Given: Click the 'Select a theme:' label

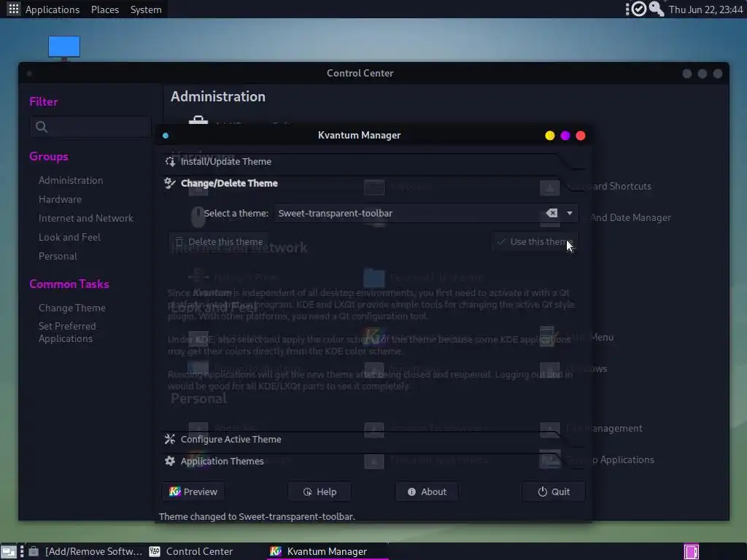Looking at the screenshot, I should pyautogui.click(x=236, y=214).
